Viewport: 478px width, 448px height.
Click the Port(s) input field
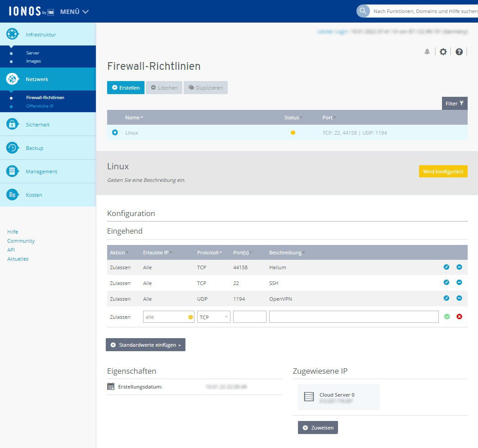249,317
